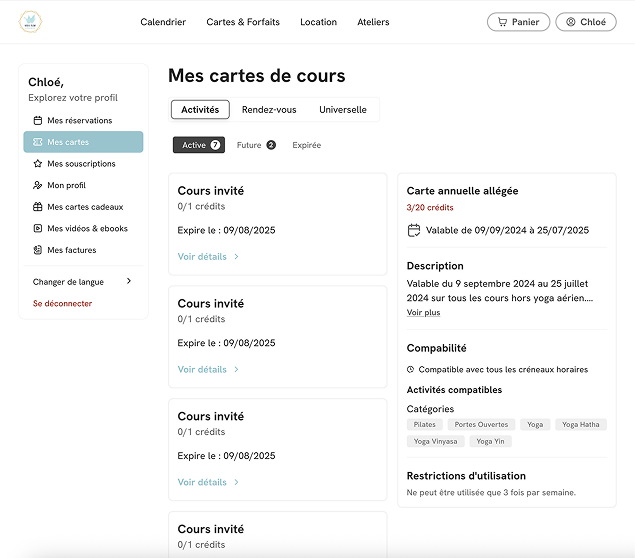Open Mes factures invoice icon
The width and height of the screenshot is (635, 558).
[x=38, y=250]
